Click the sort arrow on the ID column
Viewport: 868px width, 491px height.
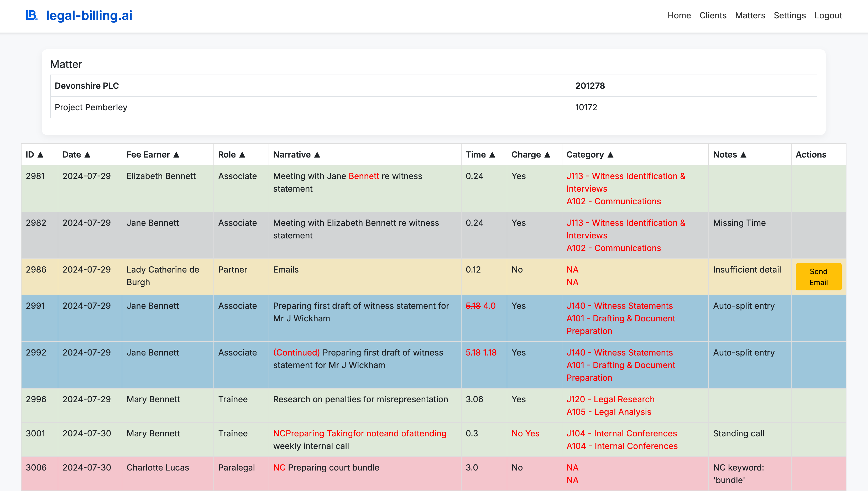(x=40, y=154)
